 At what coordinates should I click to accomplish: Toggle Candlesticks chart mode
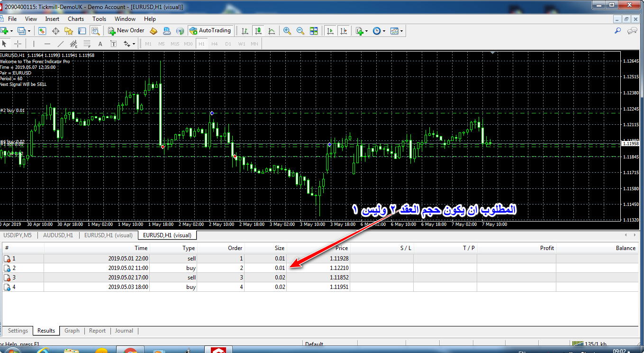[x=258, y=31]
